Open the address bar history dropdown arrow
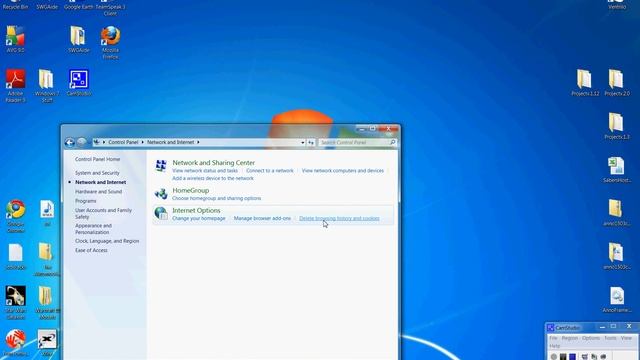Viewport: 640px width, 360px height. (x=302, y=142)
